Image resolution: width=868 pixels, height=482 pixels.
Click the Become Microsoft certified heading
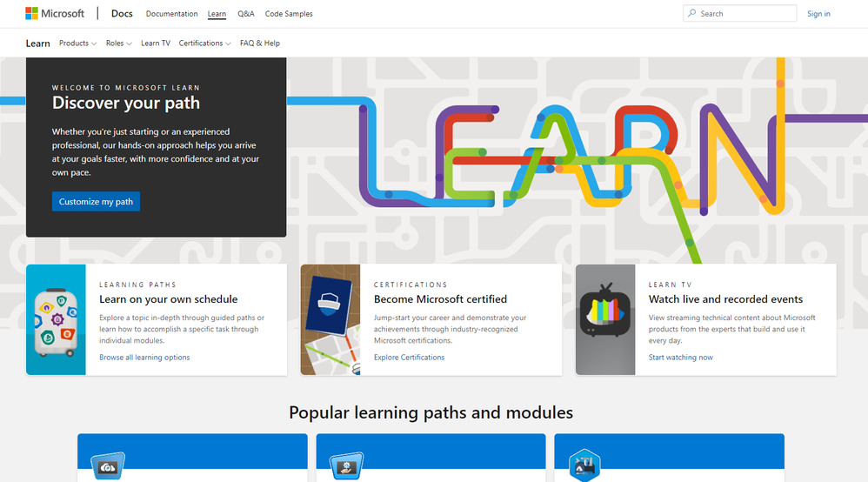[x=440, y=299]
